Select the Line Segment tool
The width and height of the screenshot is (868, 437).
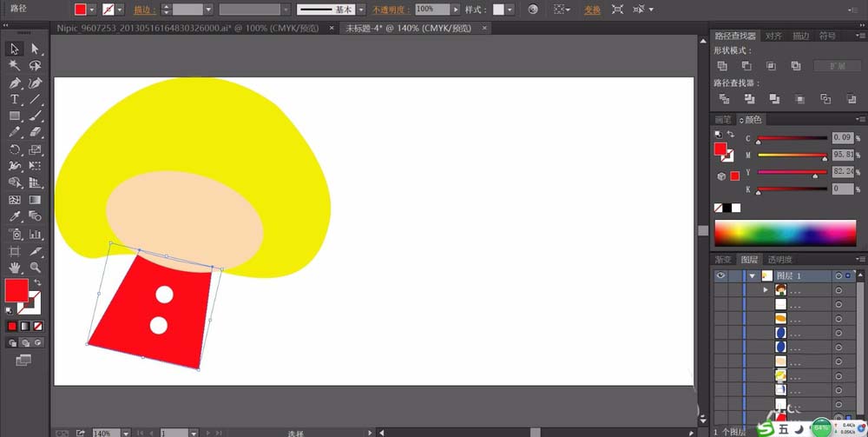35,99
